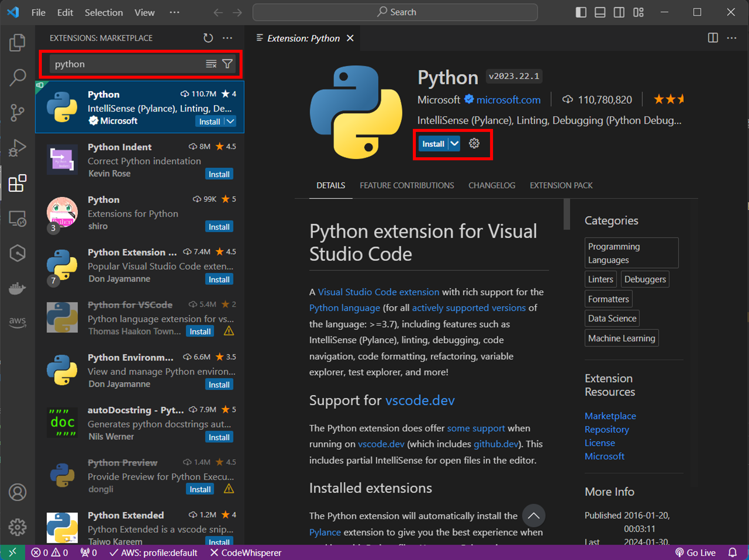Viewport: 749px width, 560px height.
Task: Switch to Feature Contributions tab
Action: tap(407, 185)
